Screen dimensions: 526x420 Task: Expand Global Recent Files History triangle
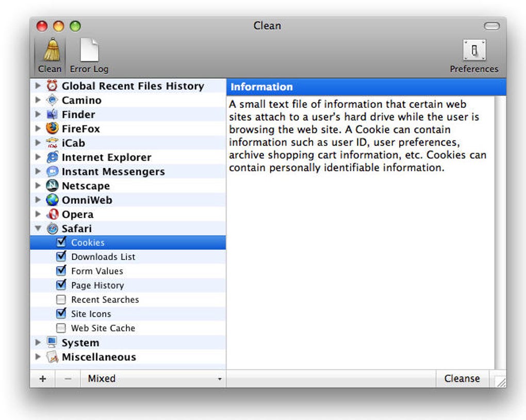coord(38,86)
